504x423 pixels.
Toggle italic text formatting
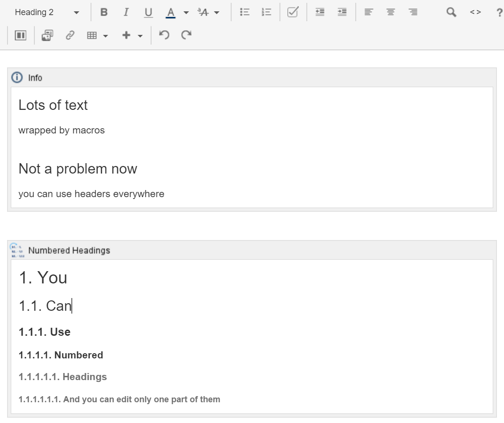click(126, 13)
